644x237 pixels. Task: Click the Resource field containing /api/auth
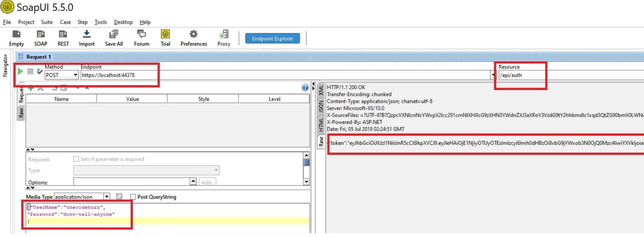click(x=571, y=75)
